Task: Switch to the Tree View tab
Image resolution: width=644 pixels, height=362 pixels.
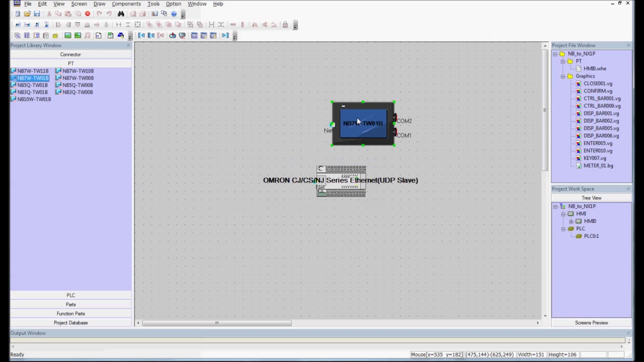Action: click(592, 198)
